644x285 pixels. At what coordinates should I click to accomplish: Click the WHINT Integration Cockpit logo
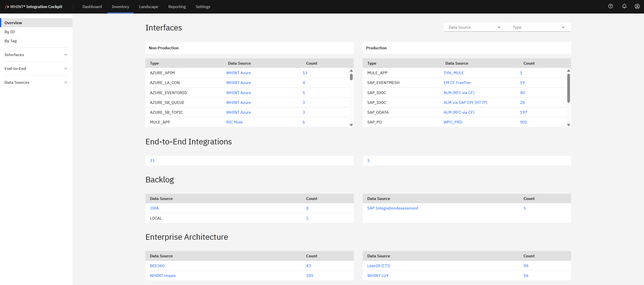pos(34,7)
